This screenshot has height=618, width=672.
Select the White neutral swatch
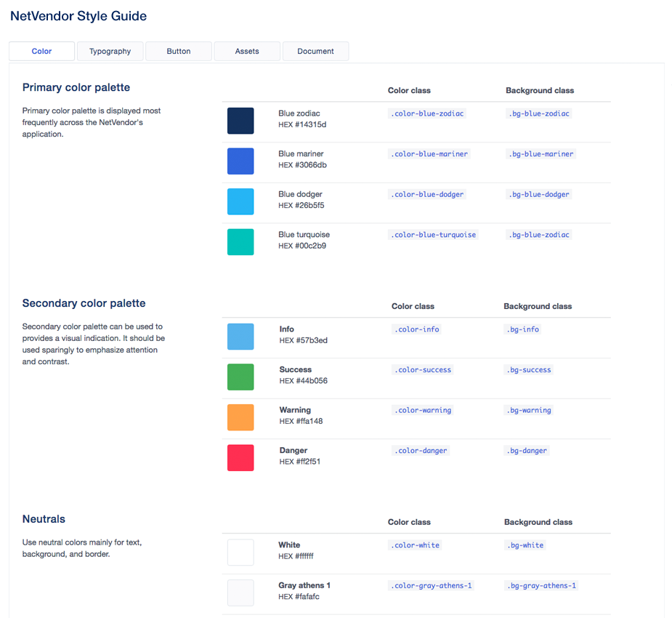tap(240, 553)
